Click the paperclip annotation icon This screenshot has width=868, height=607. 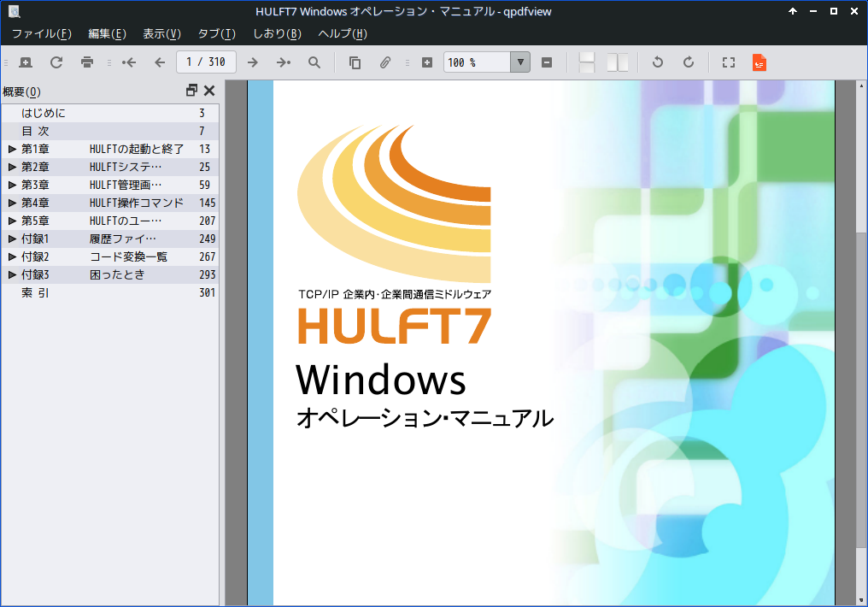385,62
